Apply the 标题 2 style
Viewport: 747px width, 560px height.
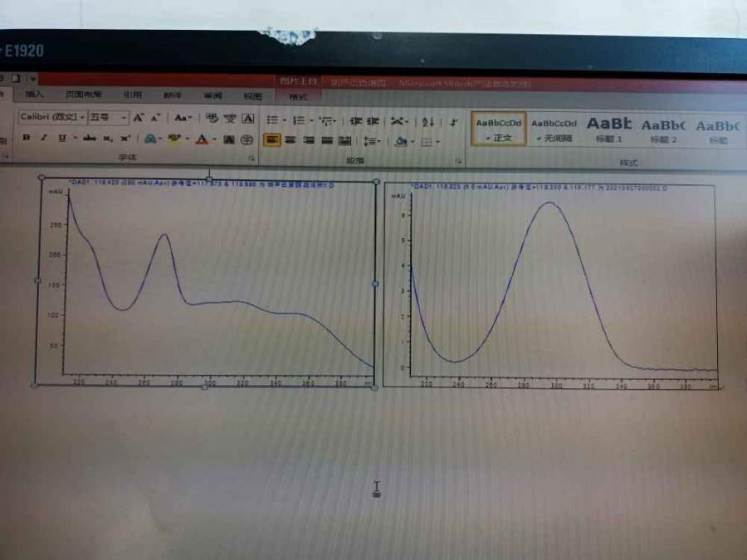click(664, 131)
